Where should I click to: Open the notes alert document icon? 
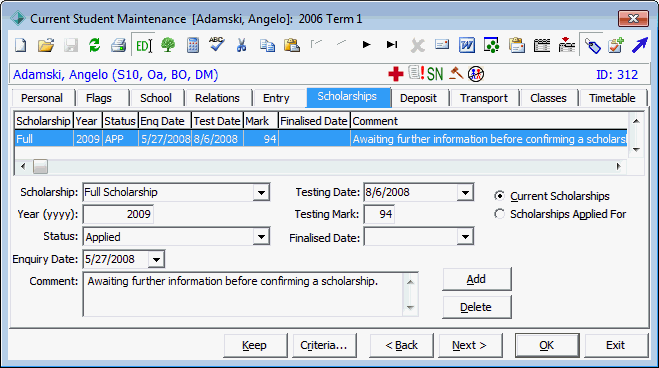click(416, 73)
